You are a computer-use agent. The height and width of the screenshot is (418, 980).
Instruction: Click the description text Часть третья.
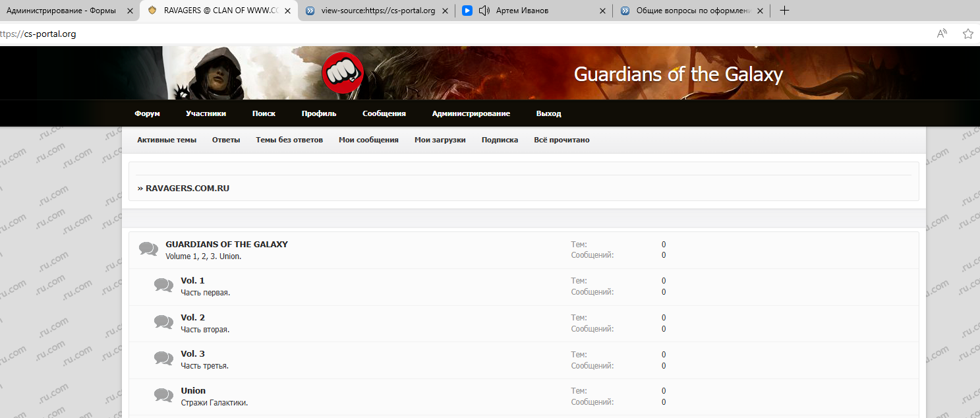[204, 366]
